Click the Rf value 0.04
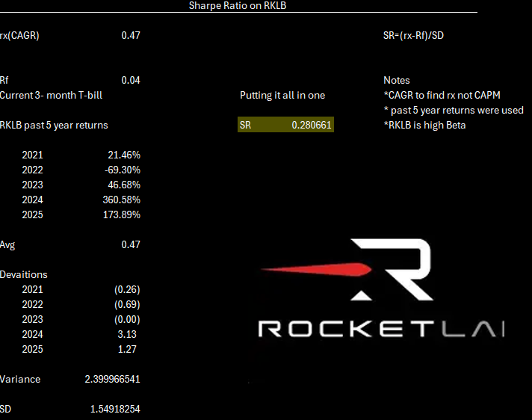This screenshot has height=420, width=532. coord(131,80)
